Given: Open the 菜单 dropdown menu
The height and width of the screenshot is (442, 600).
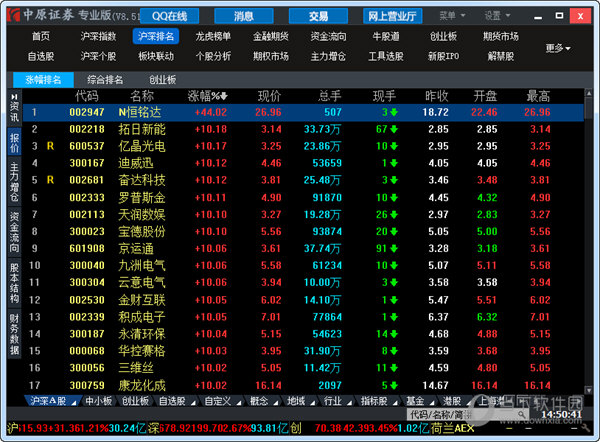Looking at the screenshot, I should click(452, 16).
